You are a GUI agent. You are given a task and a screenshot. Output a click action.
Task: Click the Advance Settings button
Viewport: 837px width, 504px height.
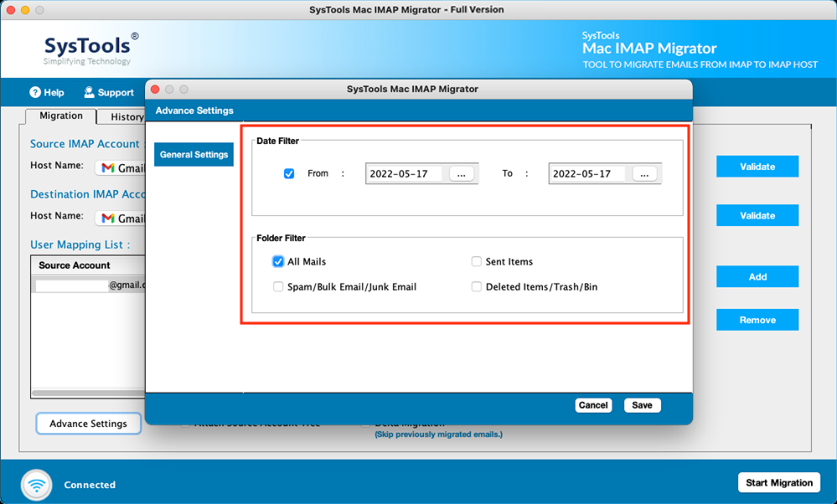coord(89,424)
